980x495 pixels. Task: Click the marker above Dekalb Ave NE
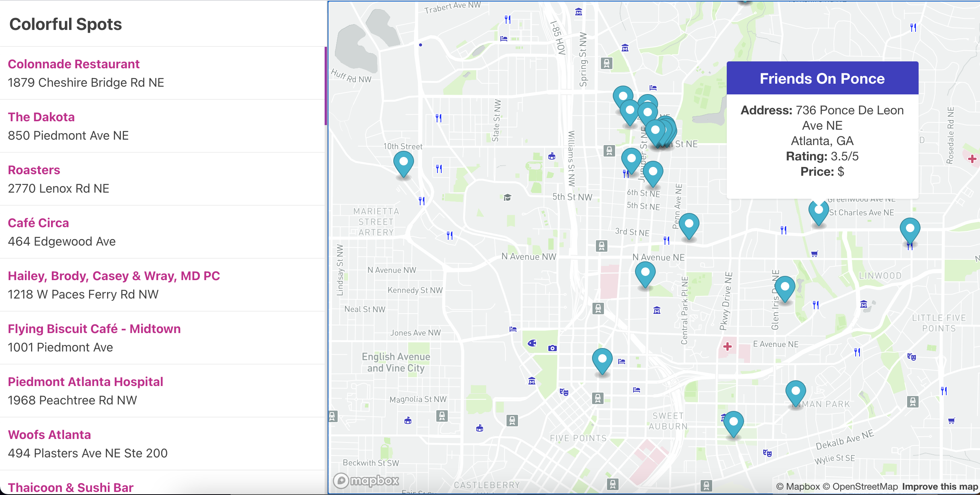click(734, 424)
